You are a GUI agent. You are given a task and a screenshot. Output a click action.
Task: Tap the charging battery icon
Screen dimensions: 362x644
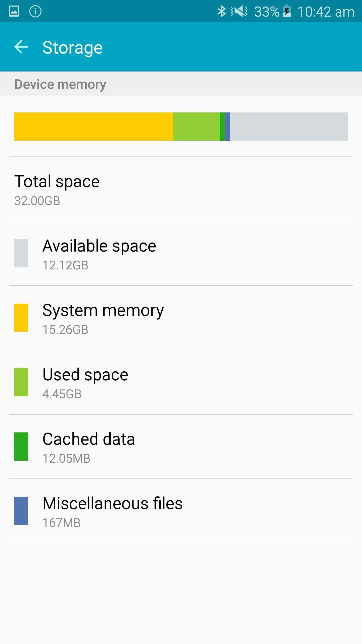click(x=287, y=11)
